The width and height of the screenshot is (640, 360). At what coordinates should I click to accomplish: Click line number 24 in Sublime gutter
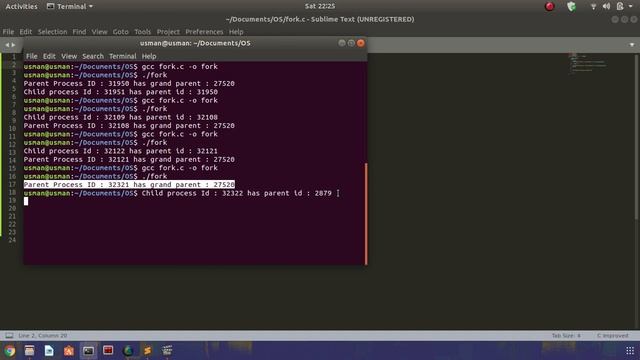(x=12, y=240)
